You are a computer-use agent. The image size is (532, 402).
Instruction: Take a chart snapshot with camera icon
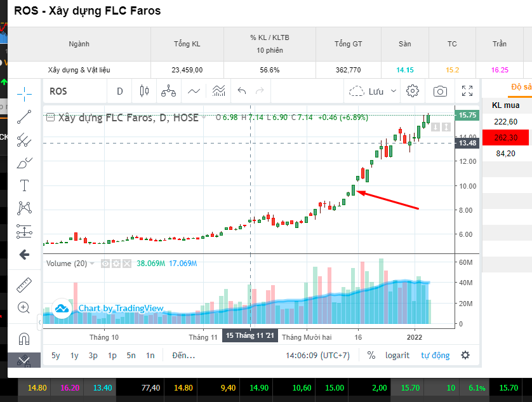[x=440, y=91]
